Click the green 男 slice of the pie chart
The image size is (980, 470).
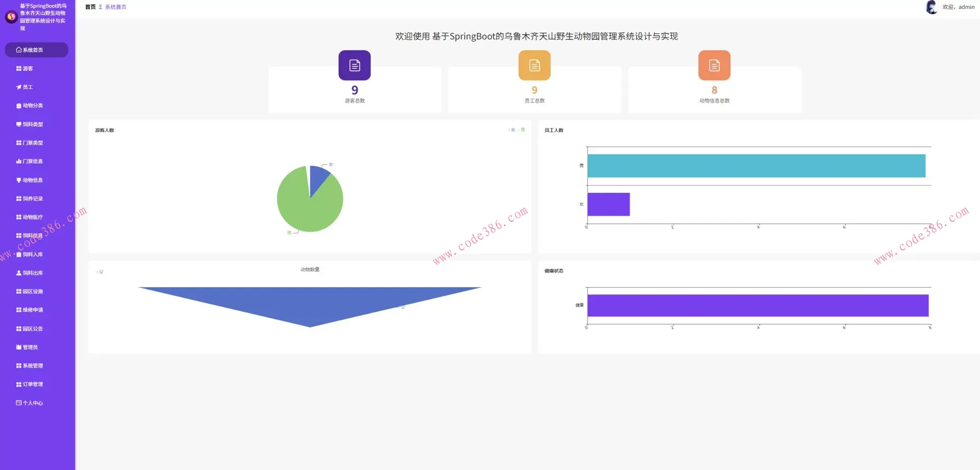coord(306,209)
